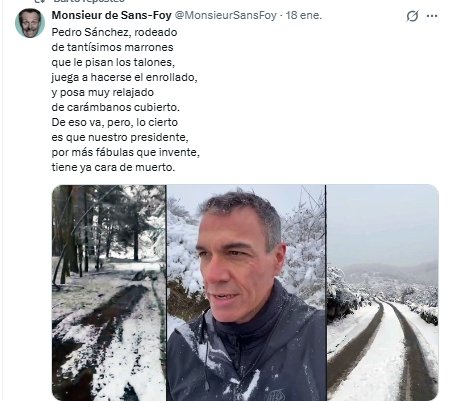451x401 pixels.
Task: Open the '18 ene.' post timestamp
Action: click(304, 15)
